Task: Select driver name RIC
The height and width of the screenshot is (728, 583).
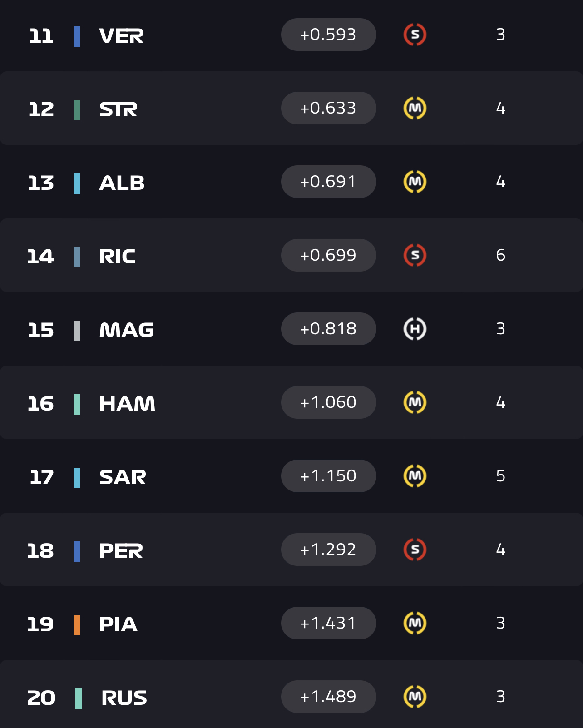Action: click(x=117, y=257)
